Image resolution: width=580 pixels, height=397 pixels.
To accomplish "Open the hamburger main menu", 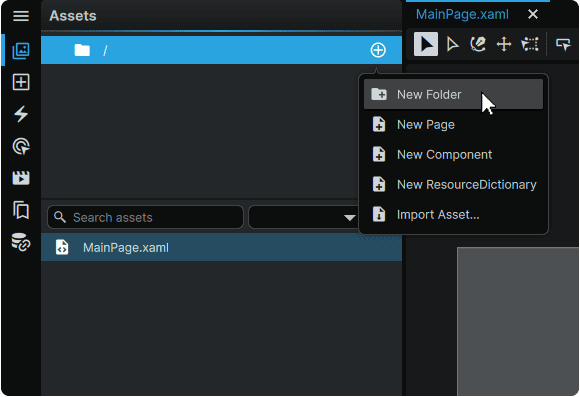I will [21, 16].
